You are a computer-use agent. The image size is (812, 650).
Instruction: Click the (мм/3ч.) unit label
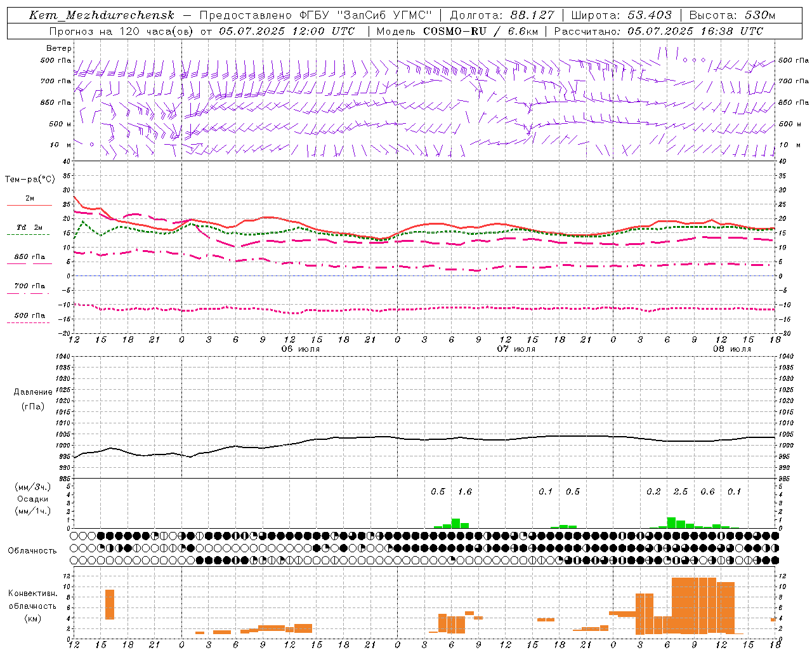tap(32, 487)
